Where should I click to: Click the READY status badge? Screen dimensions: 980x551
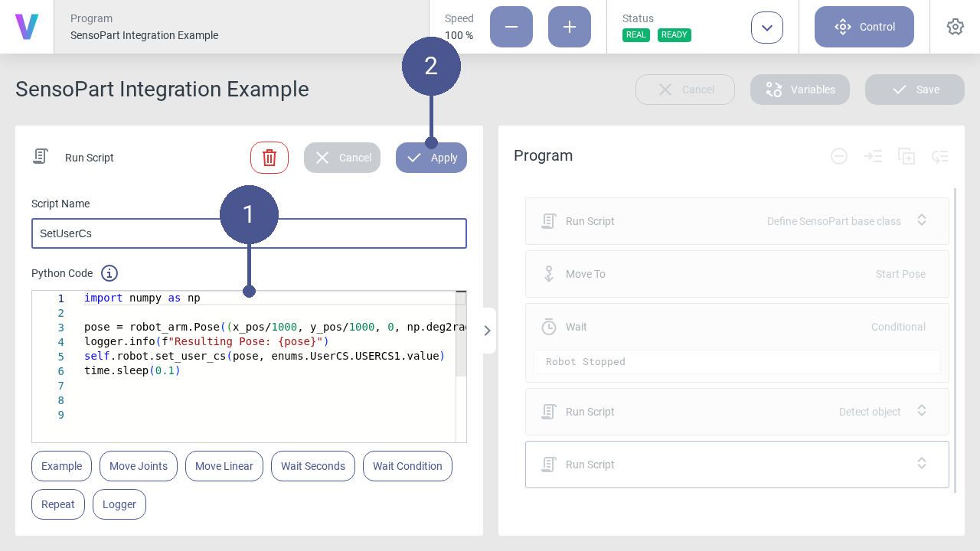tap(675, 35)
